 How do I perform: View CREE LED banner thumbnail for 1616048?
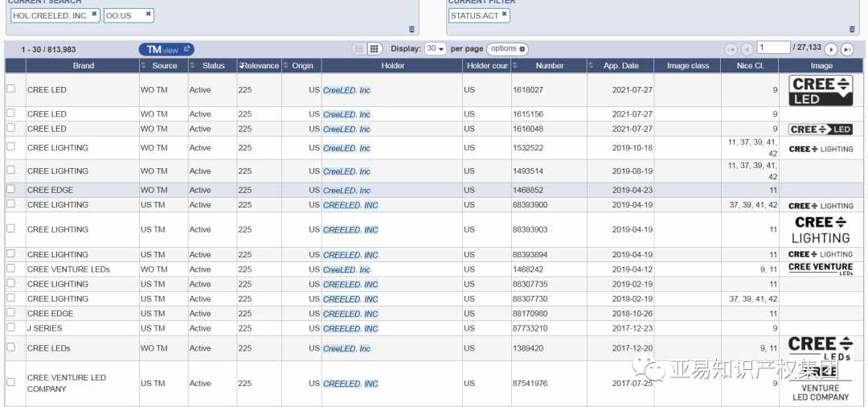tap(821, 129)
